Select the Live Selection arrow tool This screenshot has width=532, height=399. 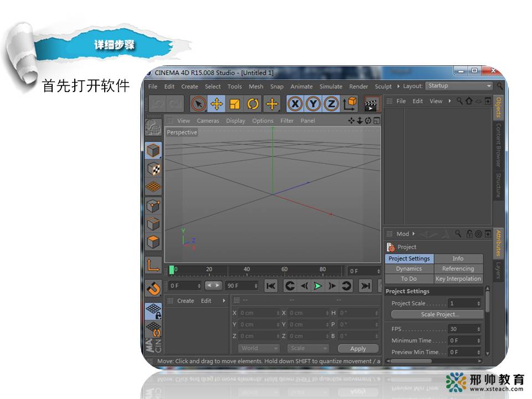pos(198,104)
